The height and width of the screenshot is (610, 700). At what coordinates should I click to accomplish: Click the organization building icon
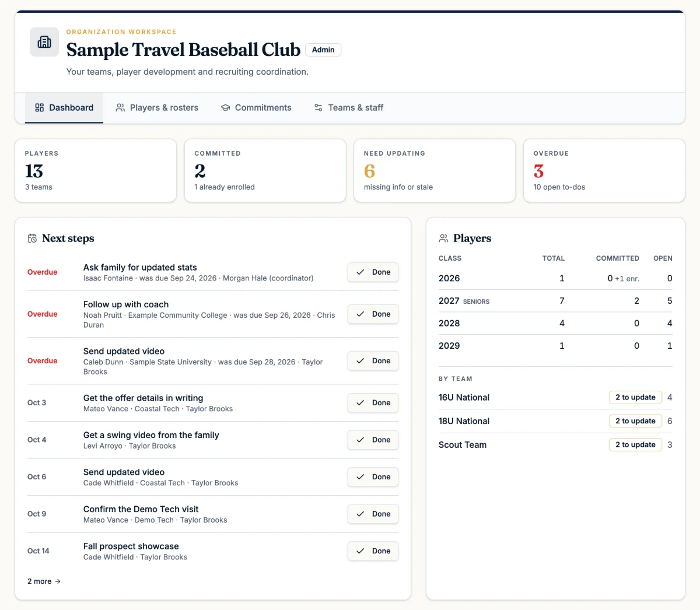click(x=44, y=42)
